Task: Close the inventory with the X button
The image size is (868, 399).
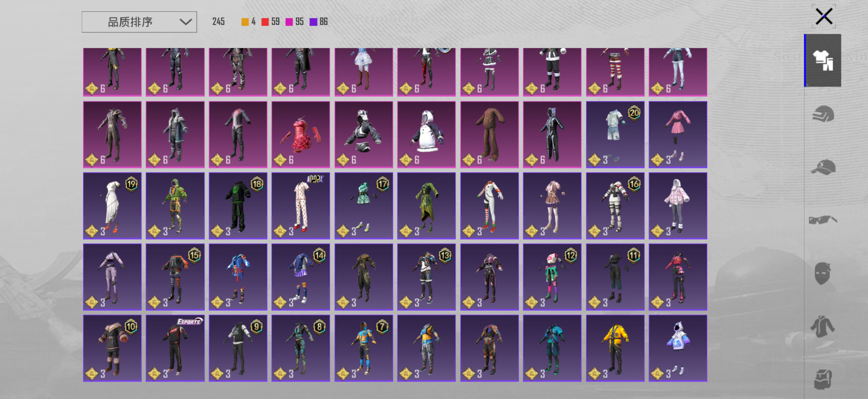Action: point(824,17)
